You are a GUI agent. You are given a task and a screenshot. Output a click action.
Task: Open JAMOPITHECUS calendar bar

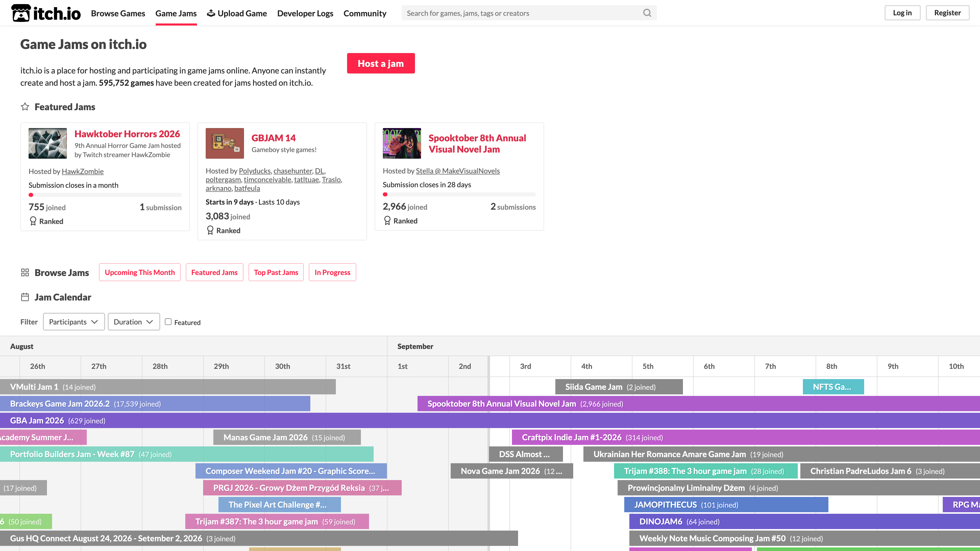click(x=726, y=505)
